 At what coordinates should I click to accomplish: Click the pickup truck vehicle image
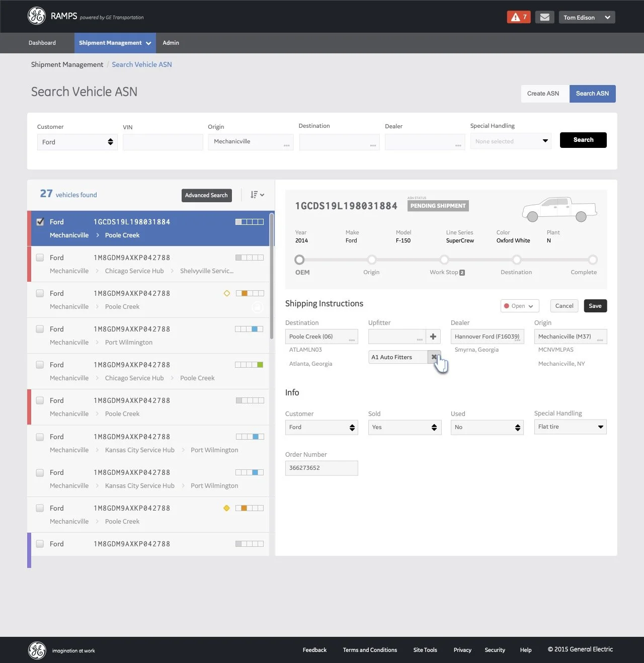click(559, 209)
